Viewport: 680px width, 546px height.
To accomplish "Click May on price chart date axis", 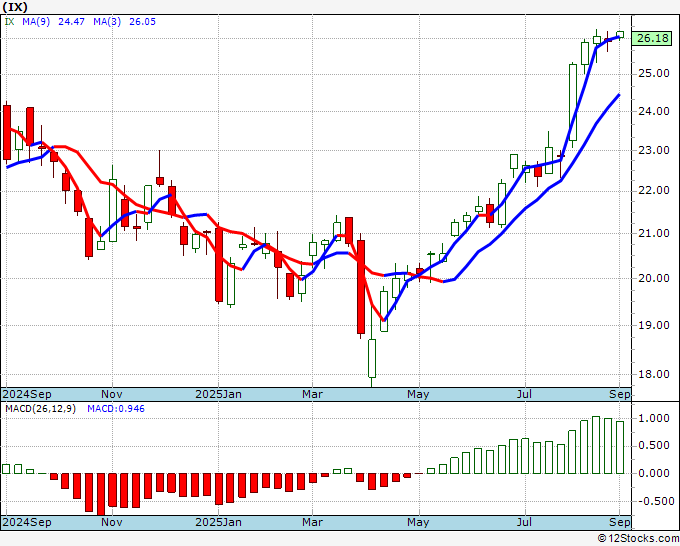I will (418, 394).
